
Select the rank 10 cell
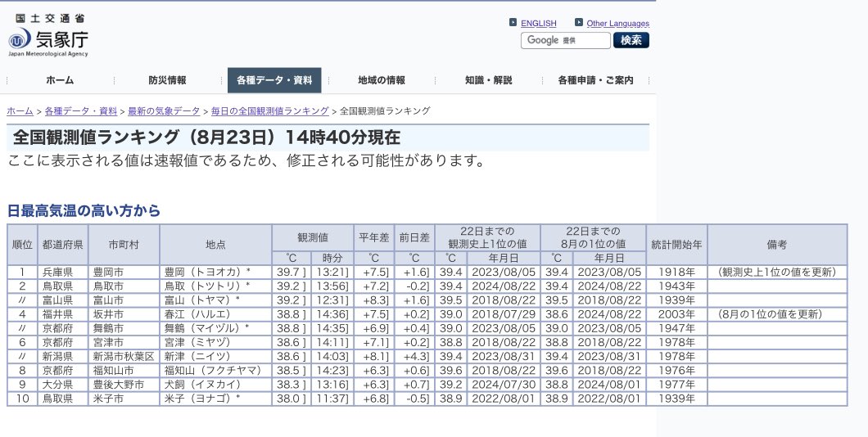(x=22, y=399)
